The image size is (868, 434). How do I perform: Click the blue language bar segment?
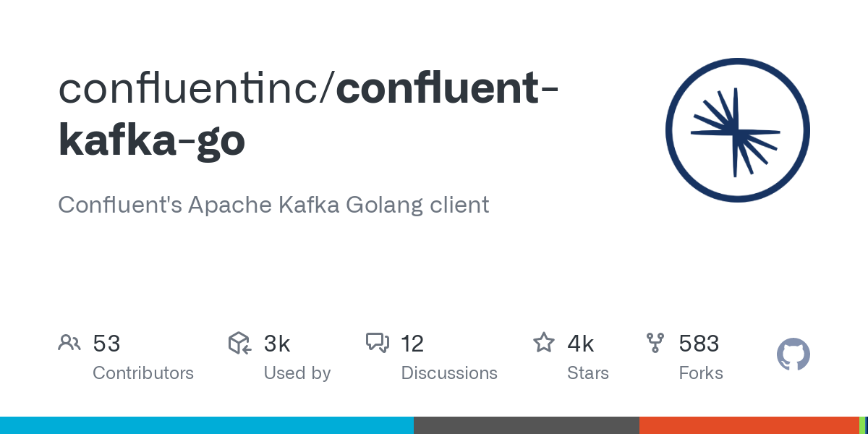(x=207, y=425)
